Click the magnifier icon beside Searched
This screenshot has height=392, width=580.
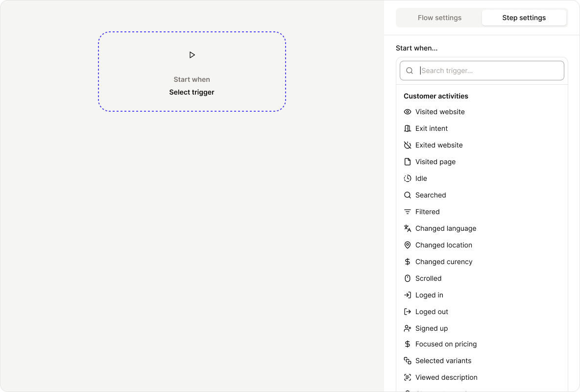click(x=408, y=195)
